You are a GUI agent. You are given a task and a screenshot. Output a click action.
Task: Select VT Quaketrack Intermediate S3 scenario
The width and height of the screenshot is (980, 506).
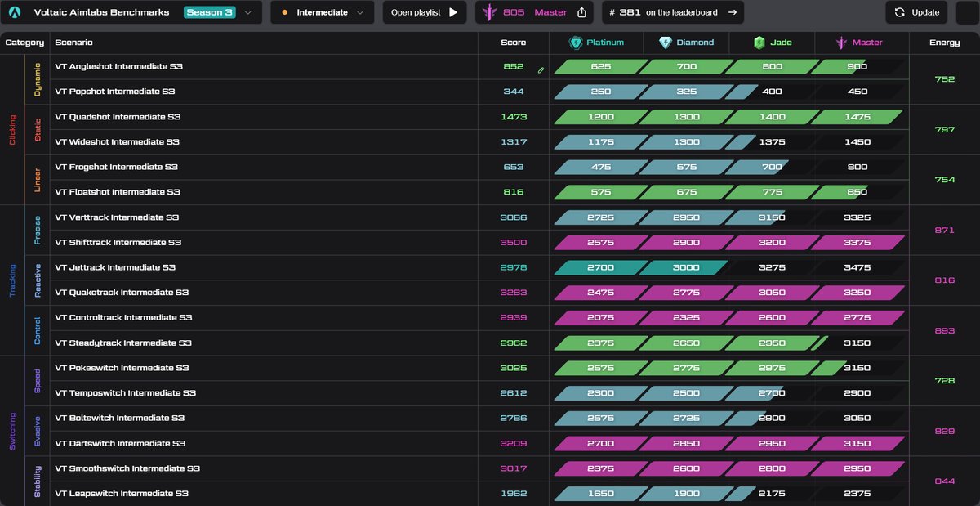point(122,293)
